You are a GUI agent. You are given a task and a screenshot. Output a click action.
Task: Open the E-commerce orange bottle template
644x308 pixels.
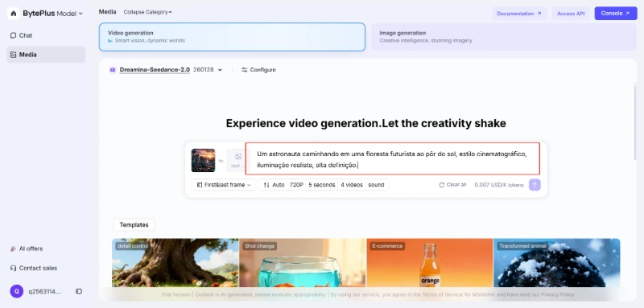tap(430, 263)
